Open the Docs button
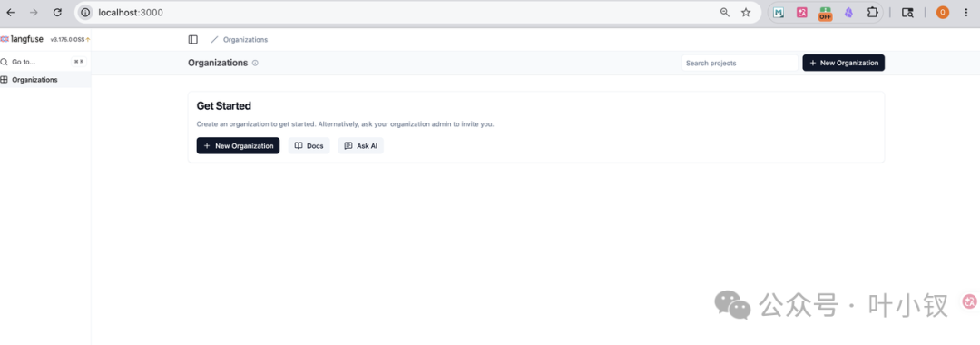Viewport: 980px width, 345px height. point(309,145)
